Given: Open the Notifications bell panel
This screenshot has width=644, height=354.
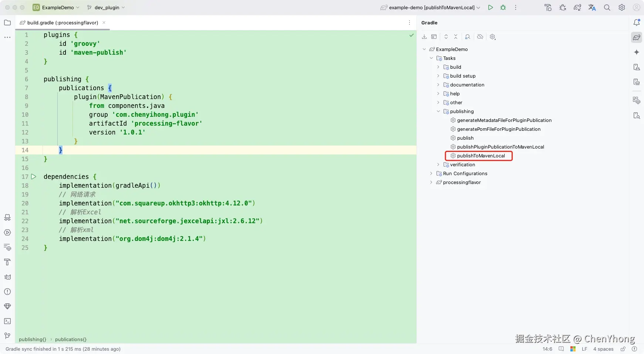Looking at the screenshot, I should pos(637,23).
